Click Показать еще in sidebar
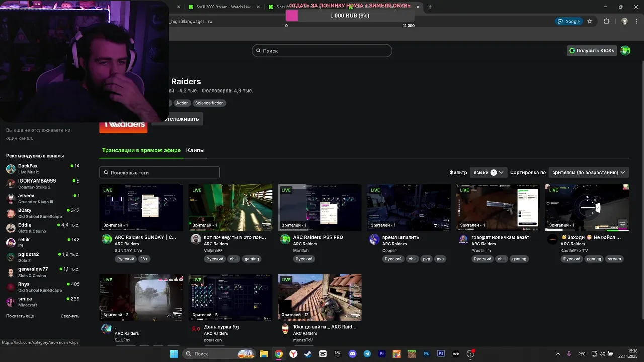The width and height of the screenshot is (644, 362). click(20, 316)
